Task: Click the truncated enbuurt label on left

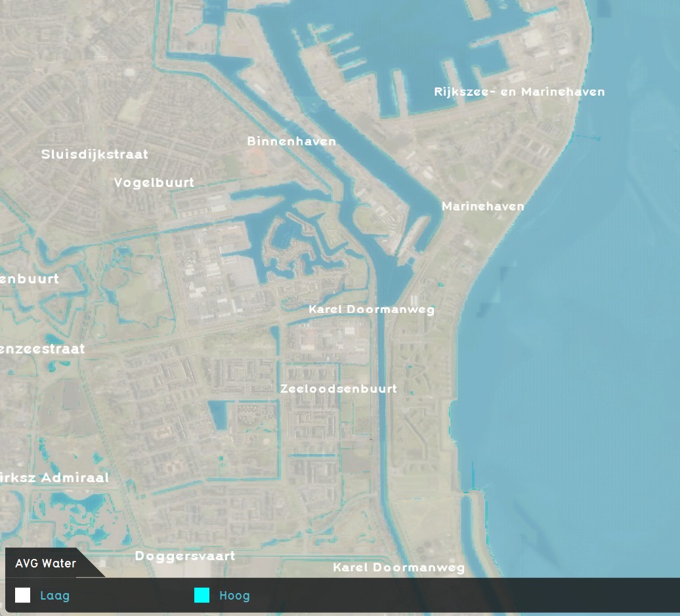Action: click(x=29, y=279)
